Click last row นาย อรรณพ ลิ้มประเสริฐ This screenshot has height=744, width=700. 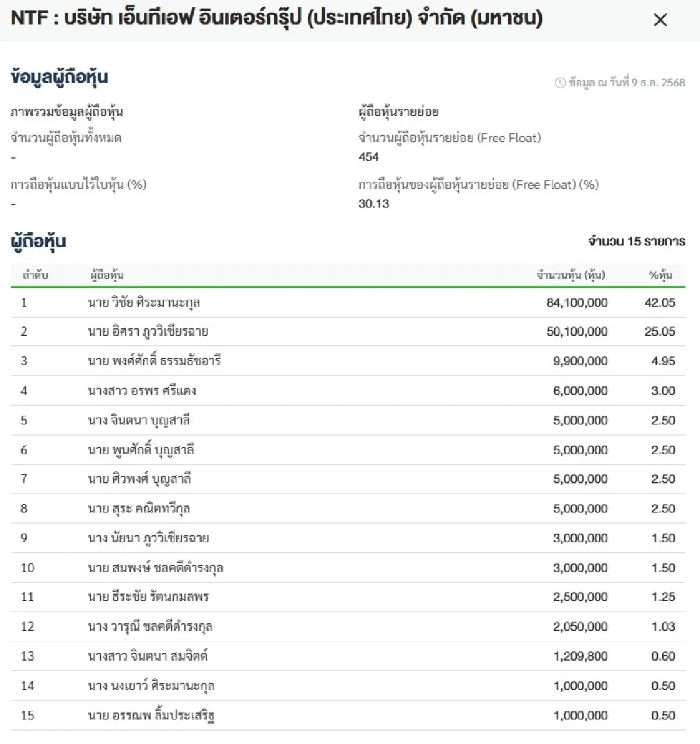[x=151, y=715]
